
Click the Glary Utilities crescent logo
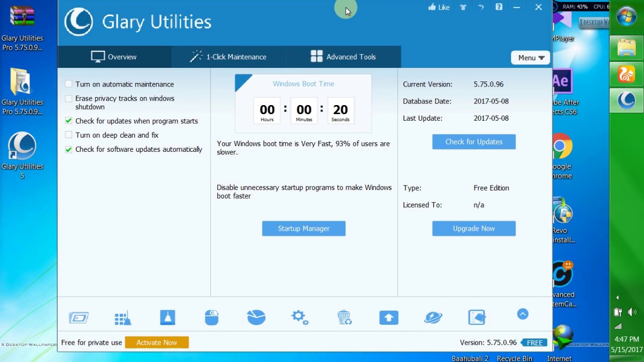(x=78, y=22)
